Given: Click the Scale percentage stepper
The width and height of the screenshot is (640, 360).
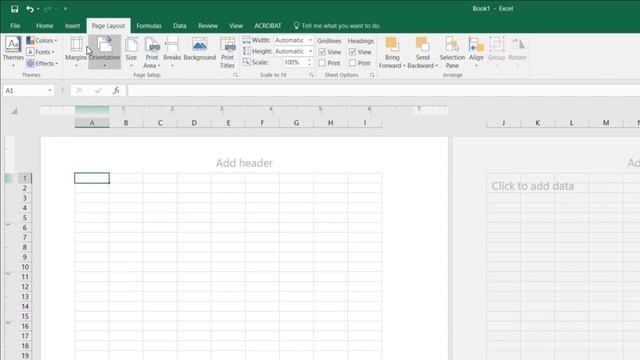Looking at the screenshot, I should click(x=309, y=62).
